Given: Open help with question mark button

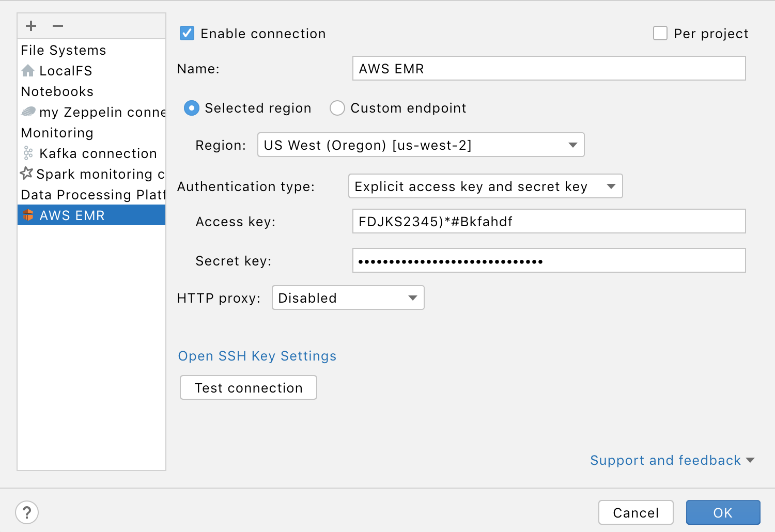Looking at the screenshot, I should [27, 513].
